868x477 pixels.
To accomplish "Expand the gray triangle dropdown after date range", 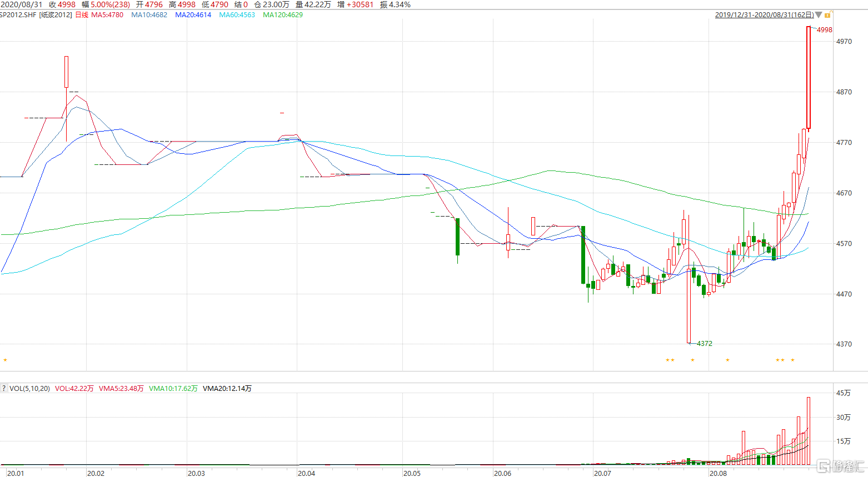I will tap(819, 15).
